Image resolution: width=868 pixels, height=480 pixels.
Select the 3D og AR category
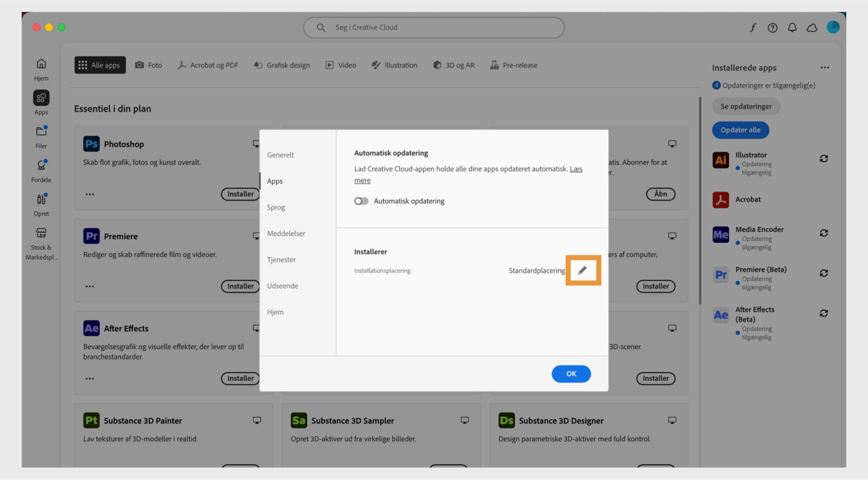pos(454,65)
